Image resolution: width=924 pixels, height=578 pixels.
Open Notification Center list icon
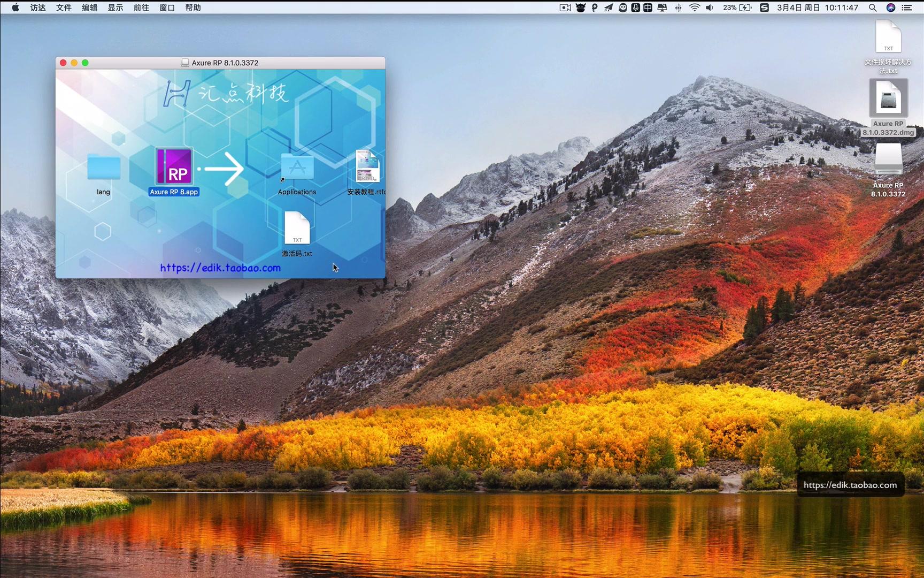point(906,7)
